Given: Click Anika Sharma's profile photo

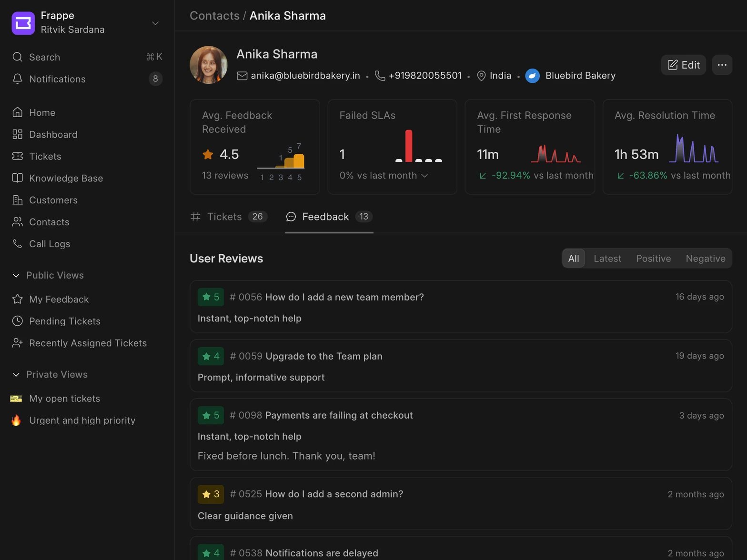Looking at the screenshot, I should pyautogui.click(x=209, y=65).
